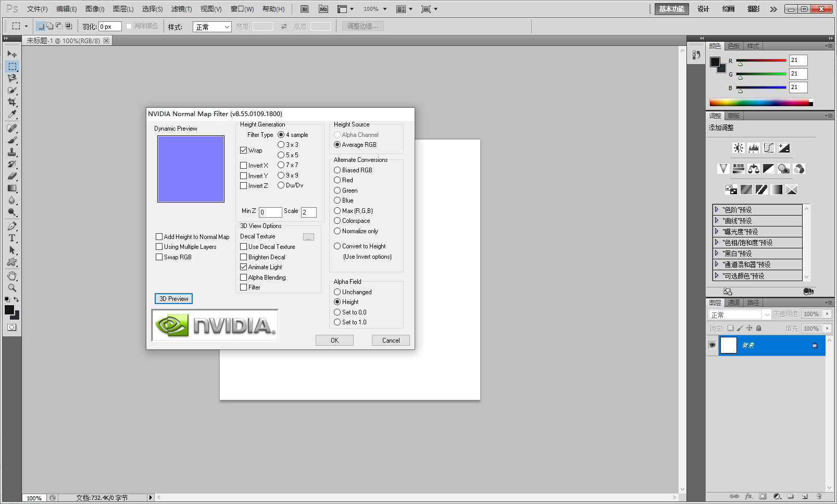Click the Scale input field
The image size is (837, 504).
308,212
